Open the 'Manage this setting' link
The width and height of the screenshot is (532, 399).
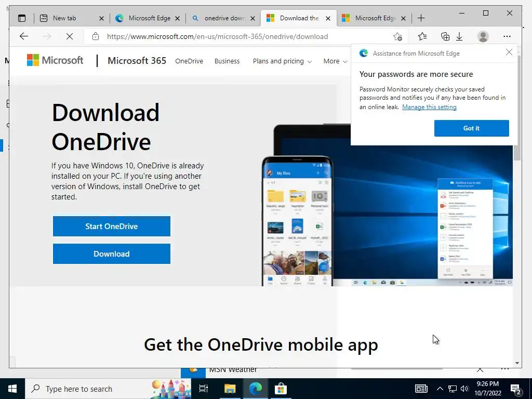coord(429,107)
